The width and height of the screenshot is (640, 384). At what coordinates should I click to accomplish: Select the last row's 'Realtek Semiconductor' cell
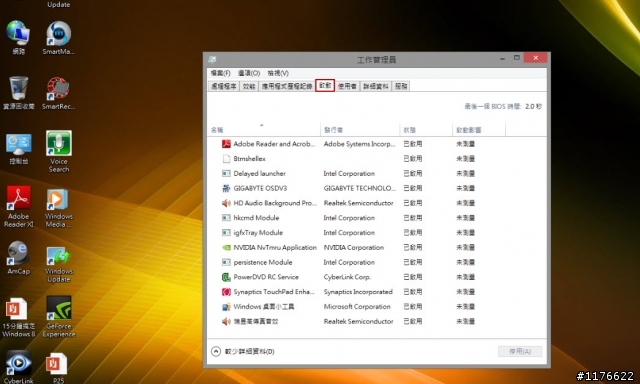pos(358,322)
